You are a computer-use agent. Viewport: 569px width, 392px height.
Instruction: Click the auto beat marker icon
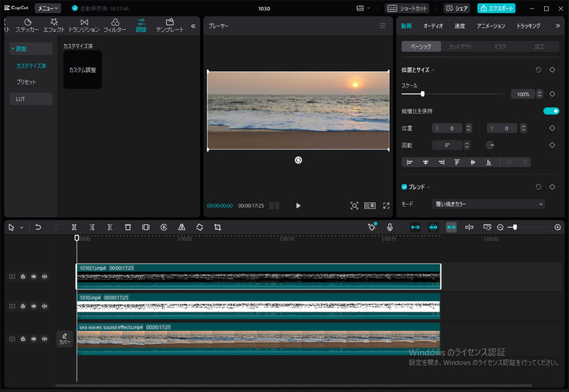coord(372,227)
